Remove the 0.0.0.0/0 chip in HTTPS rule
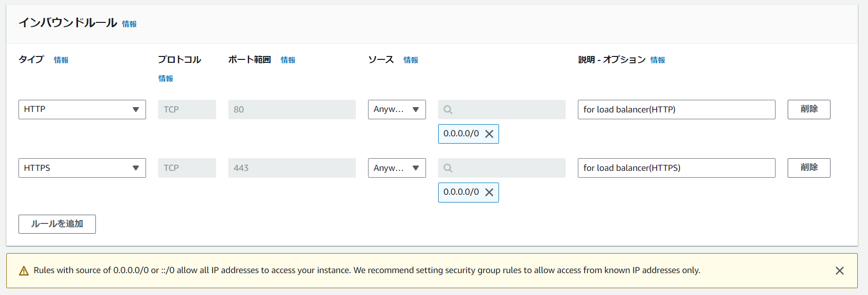 [489, 192]
